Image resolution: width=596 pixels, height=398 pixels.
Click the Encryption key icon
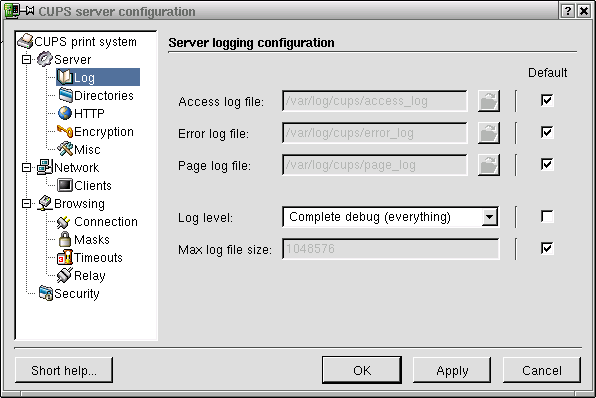[x=65, y=131]
